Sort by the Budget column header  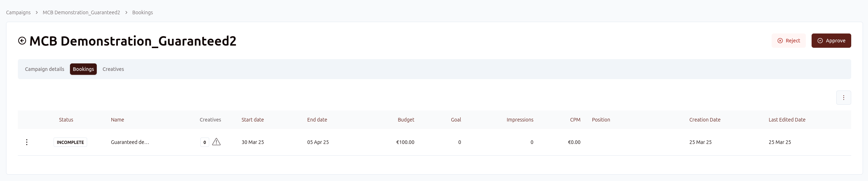pos(406,120)
